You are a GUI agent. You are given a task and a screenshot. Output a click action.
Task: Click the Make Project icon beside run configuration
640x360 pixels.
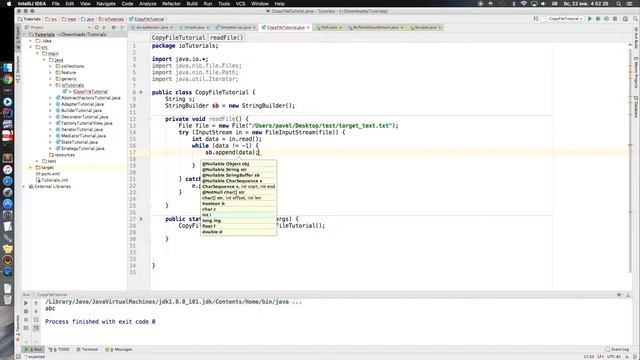coord(536,19)
